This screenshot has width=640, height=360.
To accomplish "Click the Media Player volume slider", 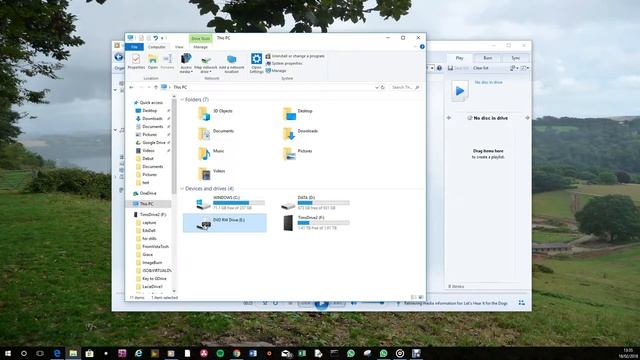I will point(372,303).
